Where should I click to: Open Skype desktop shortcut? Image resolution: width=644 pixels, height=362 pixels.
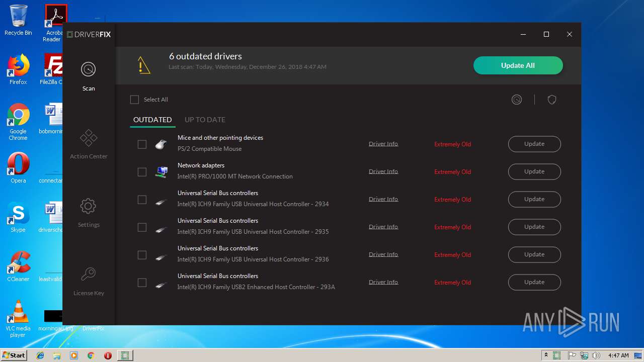(18, 217)
